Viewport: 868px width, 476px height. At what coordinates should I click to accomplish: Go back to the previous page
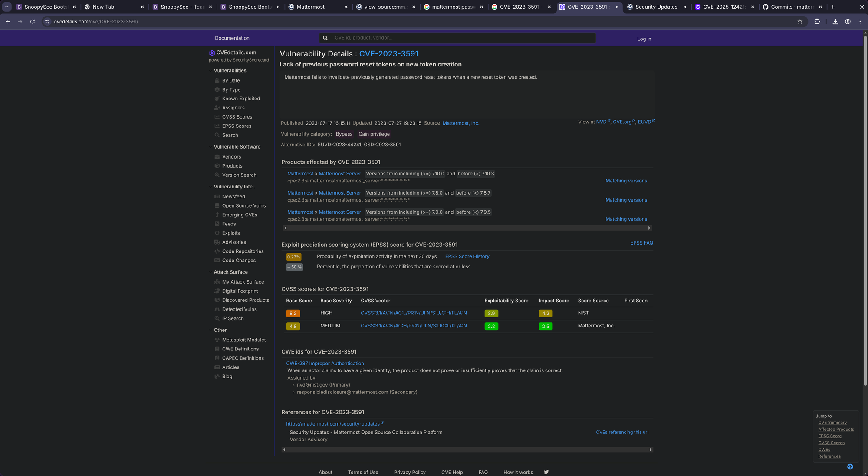coord(8,21)
